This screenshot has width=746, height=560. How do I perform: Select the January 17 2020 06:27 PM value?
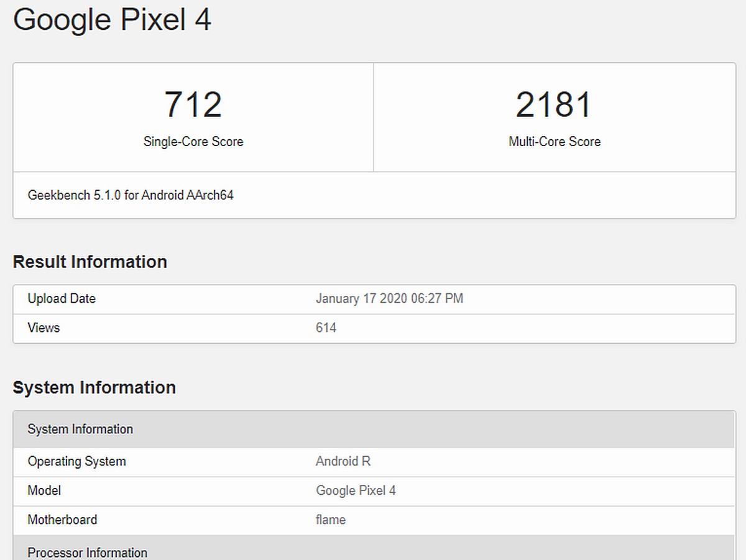click(x=389, y=299)
